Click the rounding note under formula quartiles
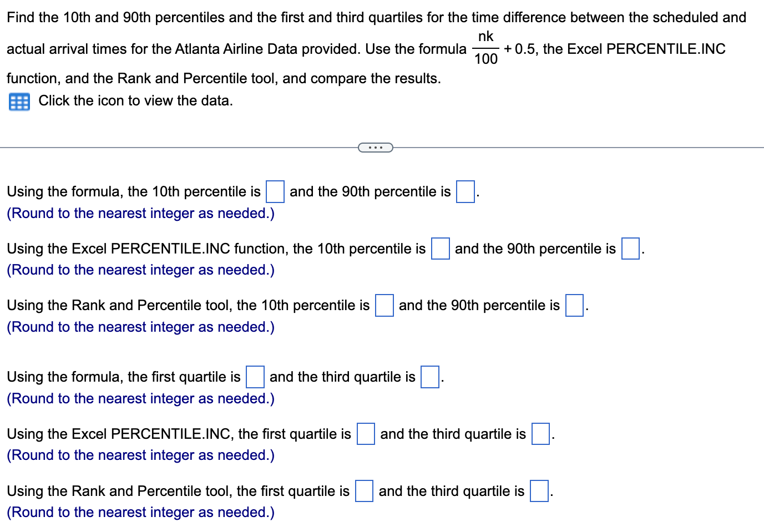Image resolution: width=764 pixels, height=532 pixels. click(140, 398)
